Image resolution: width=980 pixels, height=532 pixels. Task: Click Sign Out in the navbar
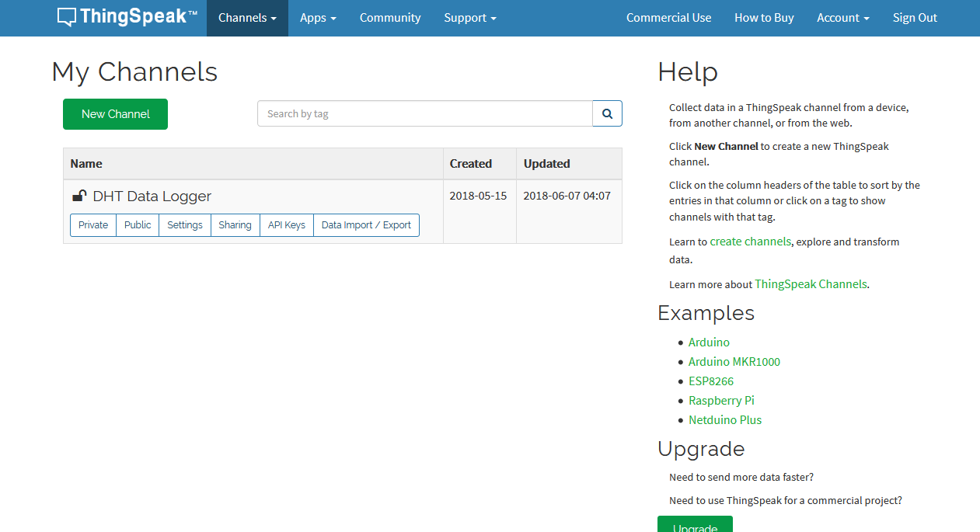tap(915, 18)
